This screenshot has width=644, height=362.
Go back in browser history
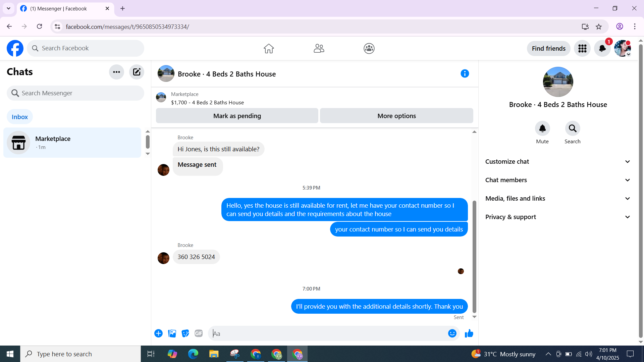[9, 27]
